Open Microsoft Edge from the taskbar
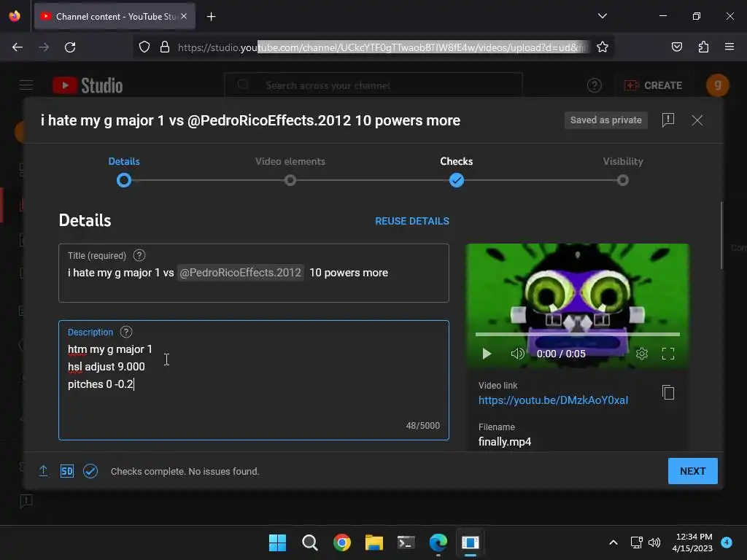 click(438, 542)
